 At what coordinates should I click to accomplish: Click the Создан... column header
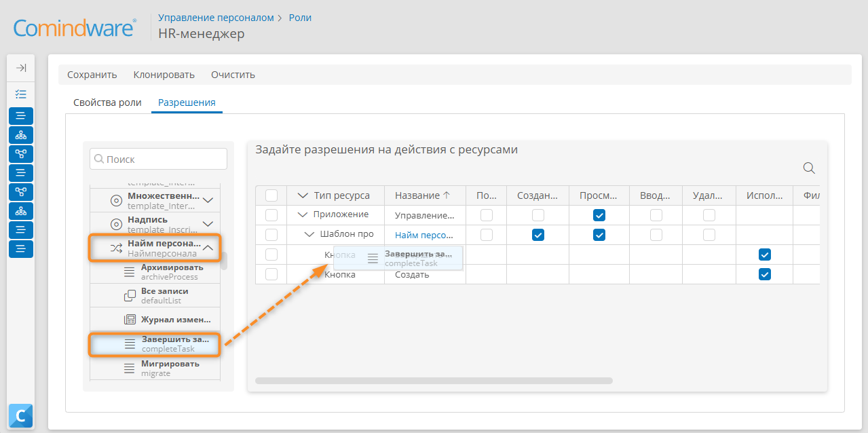point(537,195)
